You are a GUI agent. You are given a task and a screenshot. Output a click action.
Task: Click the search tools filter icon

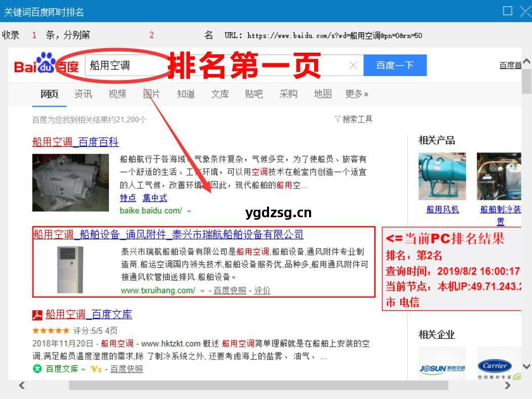(337, 119)
